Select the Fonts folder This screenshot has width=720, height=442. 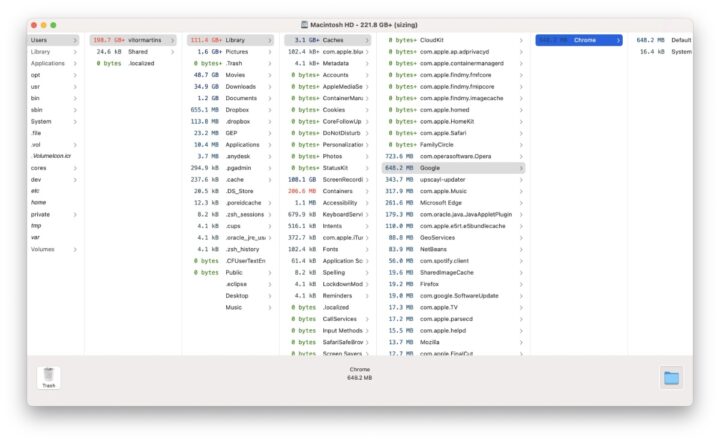[328, 249]
